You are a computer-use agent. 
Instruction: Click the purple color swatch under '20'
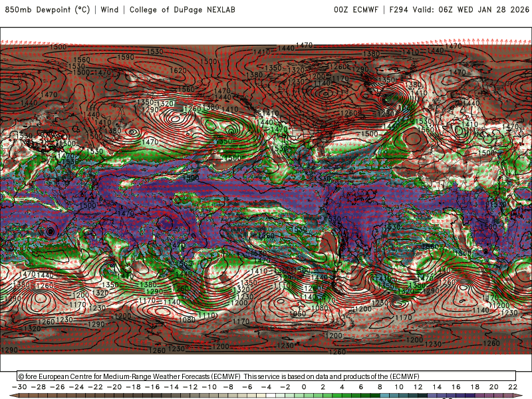pos(499,396)
